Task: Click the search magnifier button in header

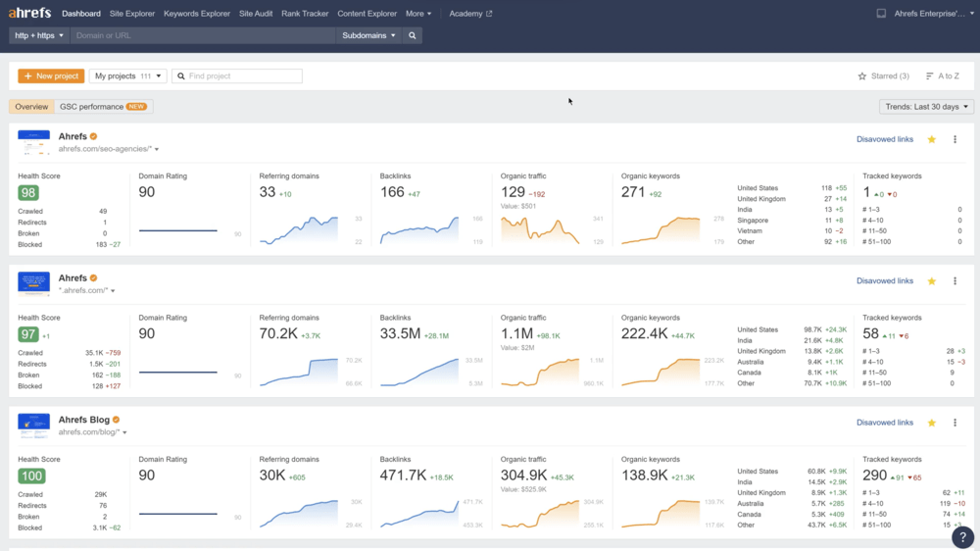Action: pyautogui.click(x=413, y=35)
